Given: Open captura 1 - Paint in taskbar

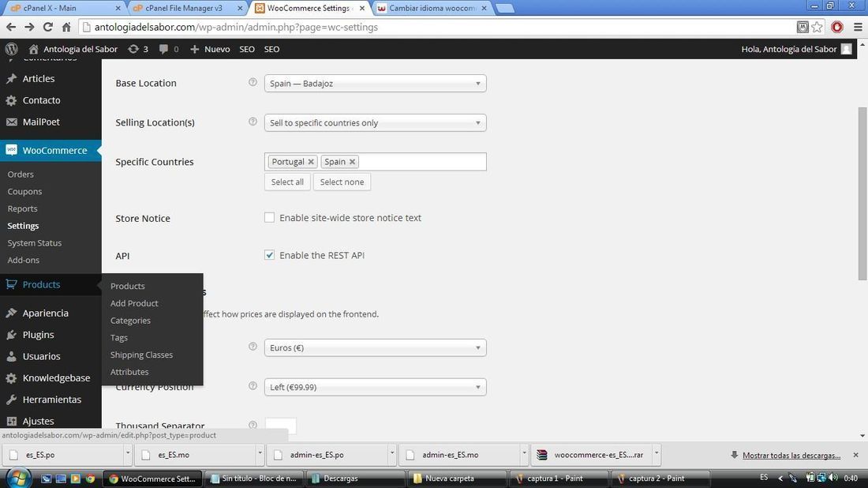Looking at the screenshot, I should [558, 478].
